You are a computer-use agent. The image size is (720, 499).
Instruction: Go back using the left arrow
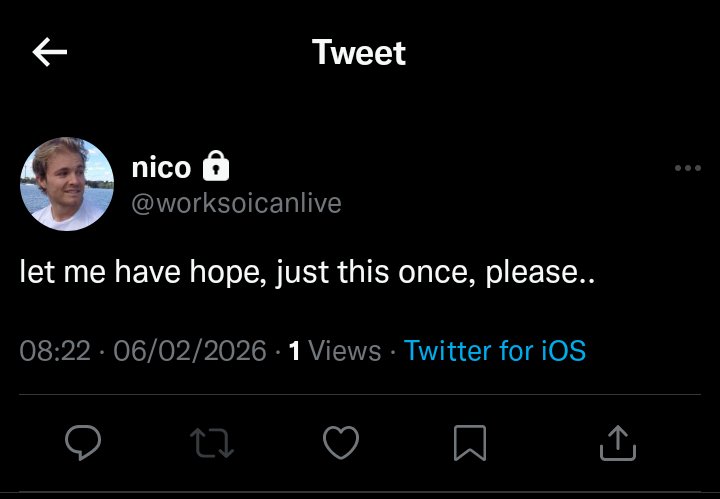point(50,52)
